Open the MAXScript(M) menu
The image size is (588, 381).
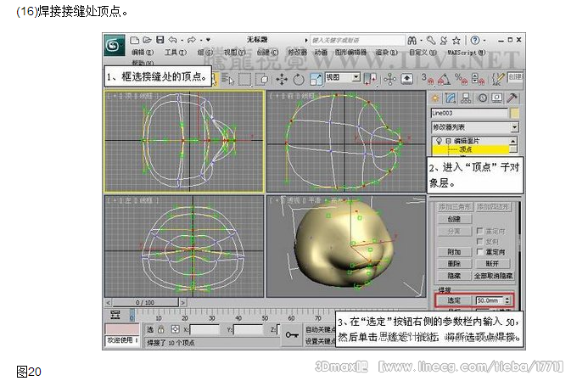[466, 53]
